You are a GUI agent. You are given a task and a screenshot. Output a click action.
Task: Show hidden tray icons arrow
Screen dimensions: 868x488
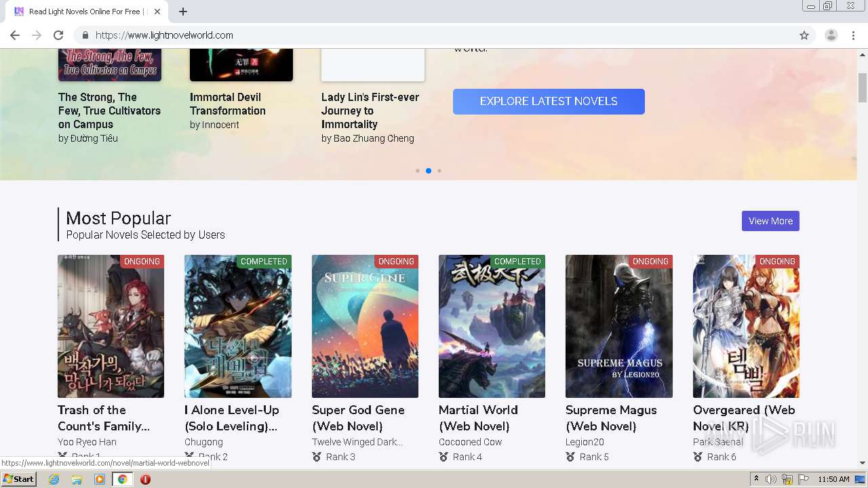click(756, 479)
